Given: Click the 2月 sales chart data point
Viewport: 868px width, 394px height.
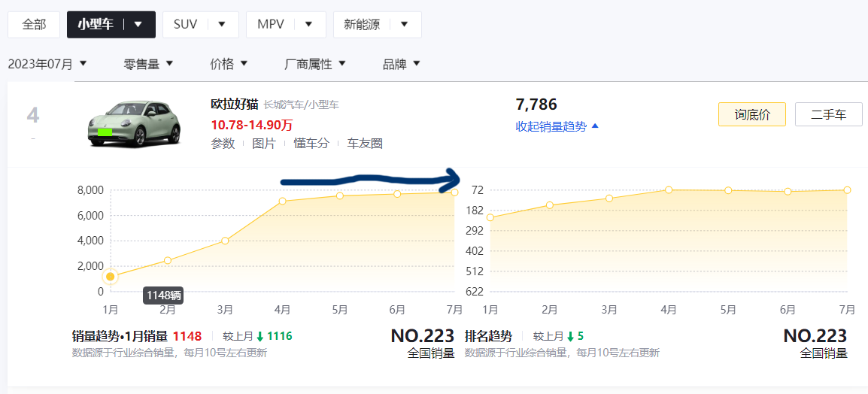Looking at the screenshot, I should [x=168, y=261].
